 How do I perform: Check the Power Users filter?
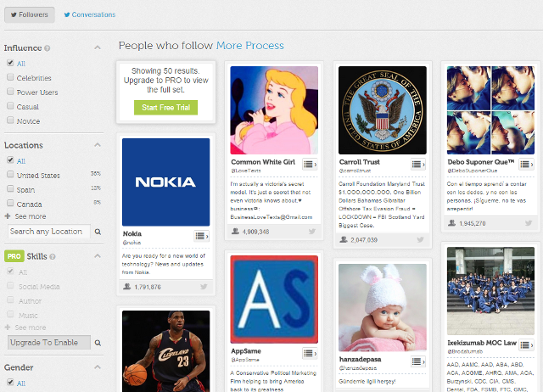9,92
